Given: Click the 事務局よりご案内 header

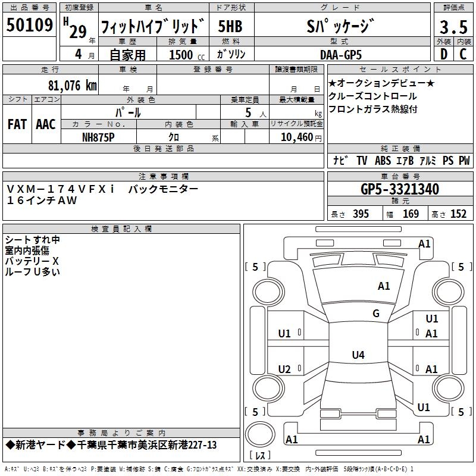Looking at the screenshot, I should point(121,433).
